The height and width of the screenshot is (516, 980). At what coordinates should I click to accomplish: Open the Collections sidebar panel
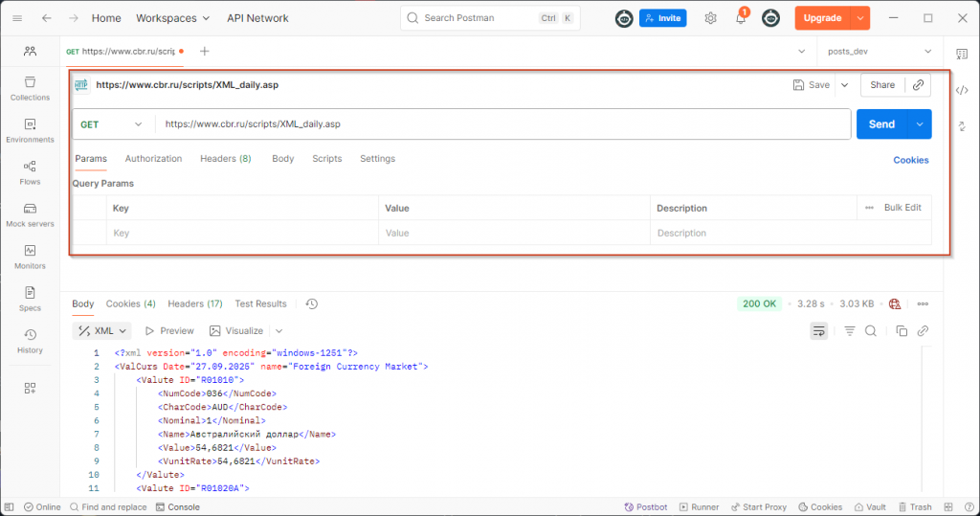30,88
